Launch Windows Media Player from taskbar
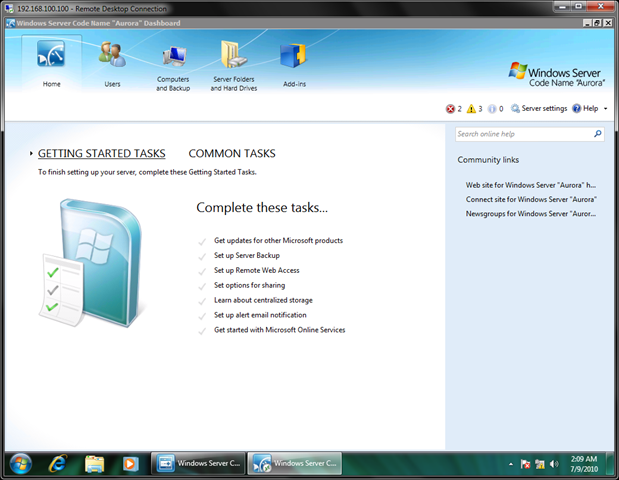Viewport: 619px width, 480px height. (x=130, y=464)
